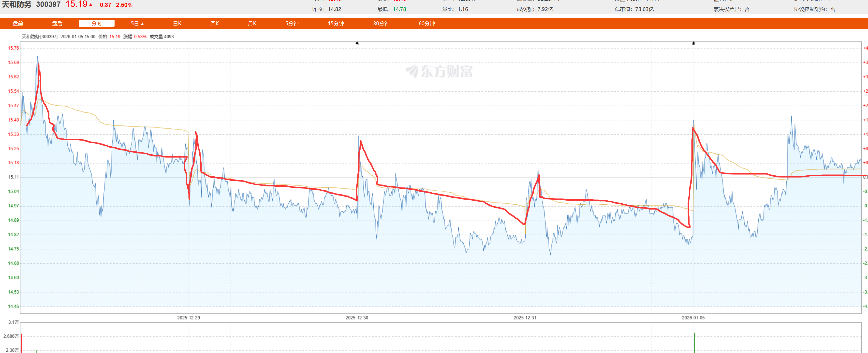Switch to the 15分钟 chart
The height and width of the screenshot is (353, 868).
[x=336, y=23]
